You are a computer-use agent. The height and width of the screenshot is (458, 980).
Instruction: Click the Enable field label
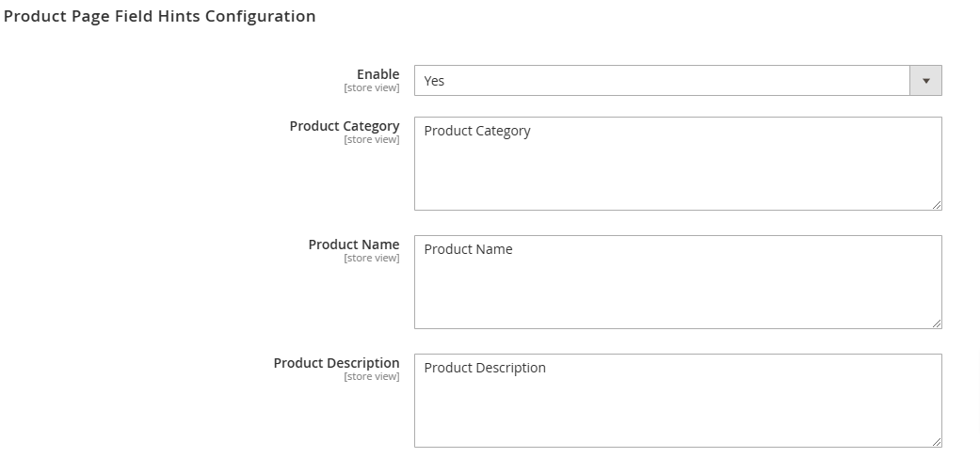click(378, 74)
